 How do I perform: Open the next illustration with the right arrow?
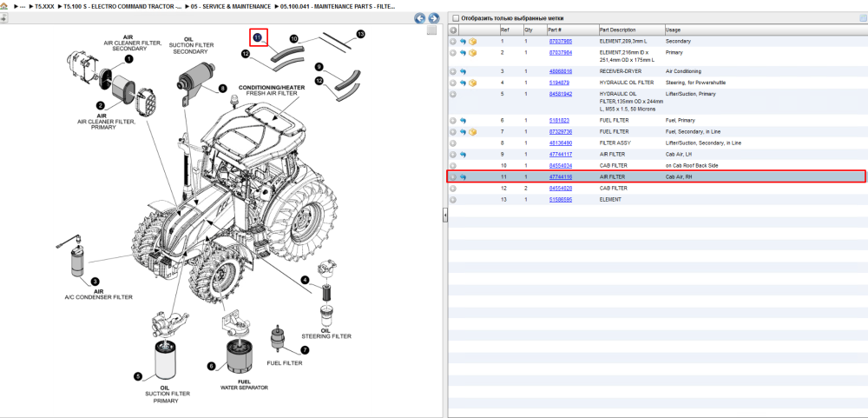point(433,18)
